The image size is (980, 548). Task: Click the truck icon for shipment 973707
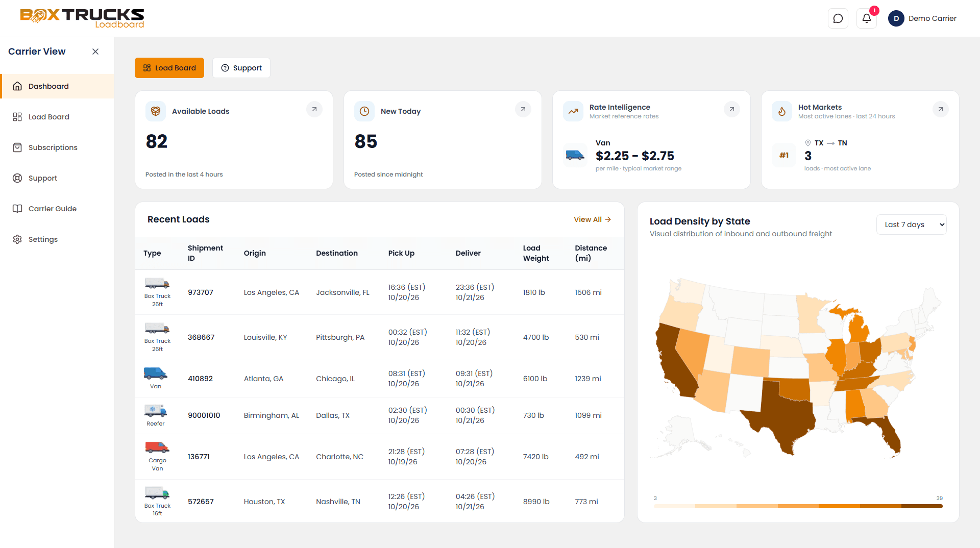(x=157, y=284)
